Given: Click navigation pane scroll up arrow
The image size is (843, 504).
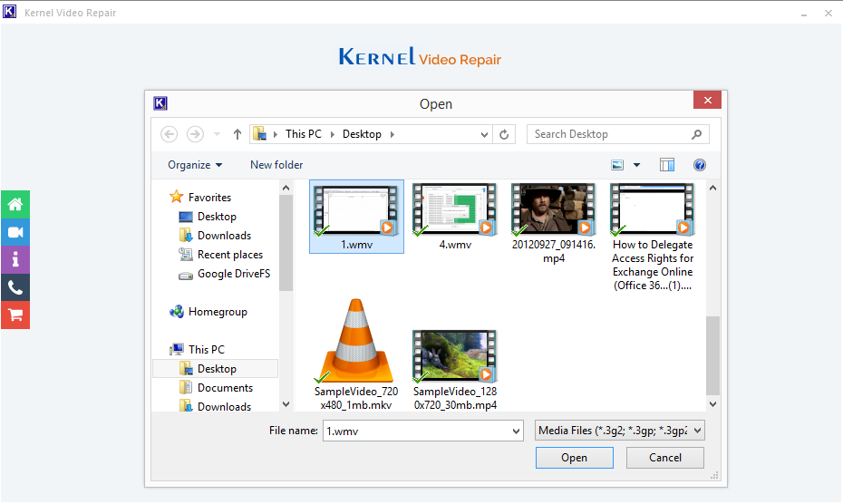Looking at the screenshot, I should coord(286,188).
